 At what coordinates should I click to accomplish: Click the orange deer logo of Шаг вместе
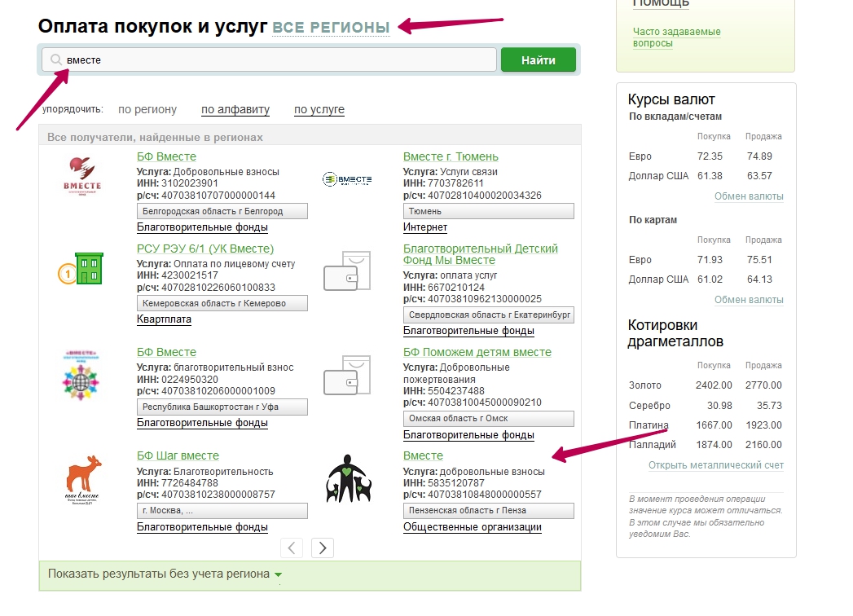[x=82, y=481]
